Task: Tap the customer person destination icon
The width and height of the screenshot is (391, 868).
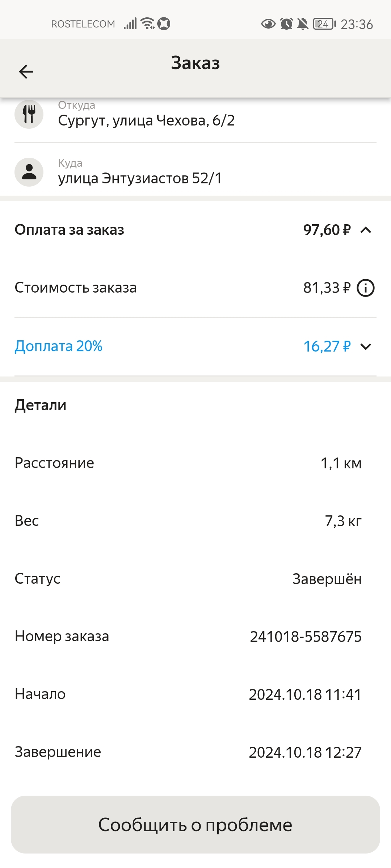Action: [29, 172]
